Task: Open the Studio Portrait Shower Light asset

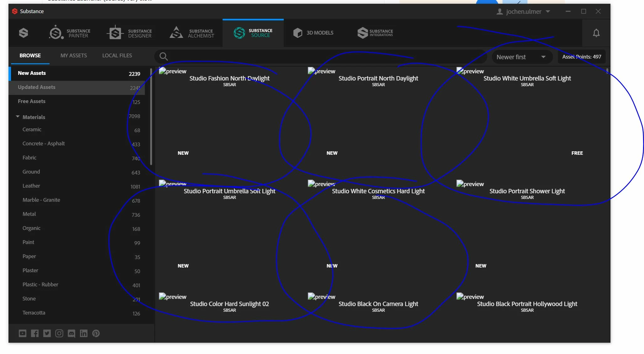Action: click(x=527, y=191)
